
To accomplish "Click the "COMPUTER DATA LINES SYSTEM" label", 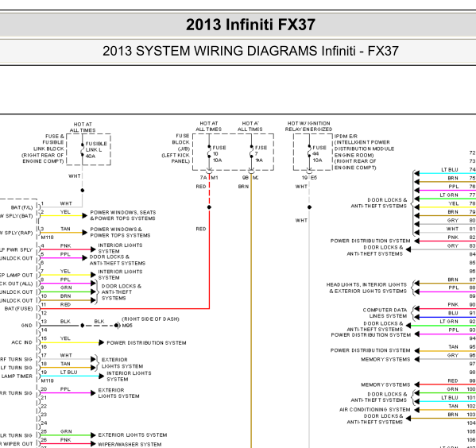I will coord(385,313).
